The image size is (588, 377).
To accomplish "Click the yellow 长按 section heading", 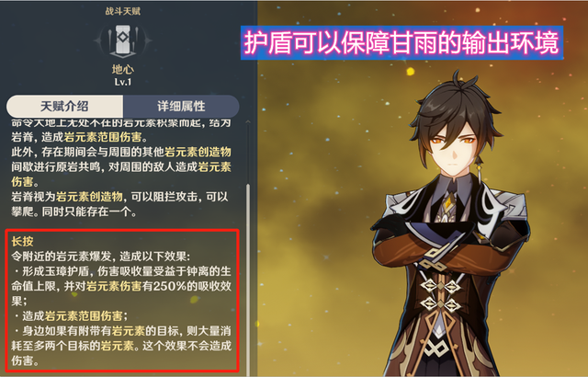I will 22,241.
